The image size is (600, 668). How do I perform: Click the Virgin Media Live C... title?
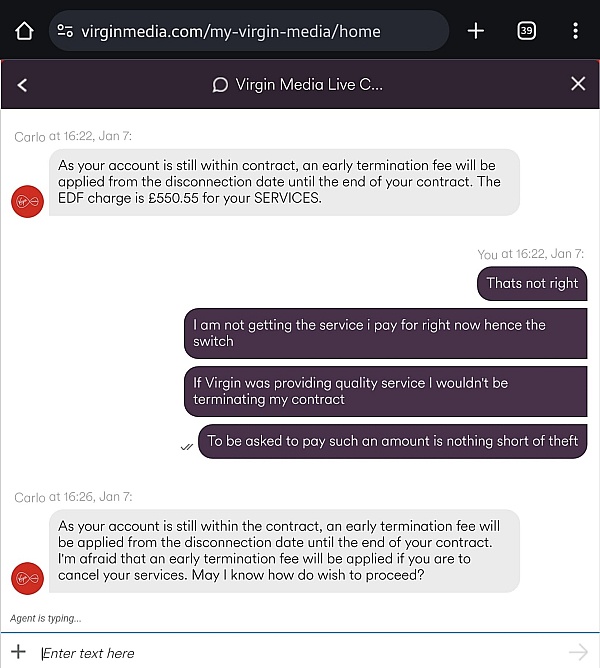point(309,84)
